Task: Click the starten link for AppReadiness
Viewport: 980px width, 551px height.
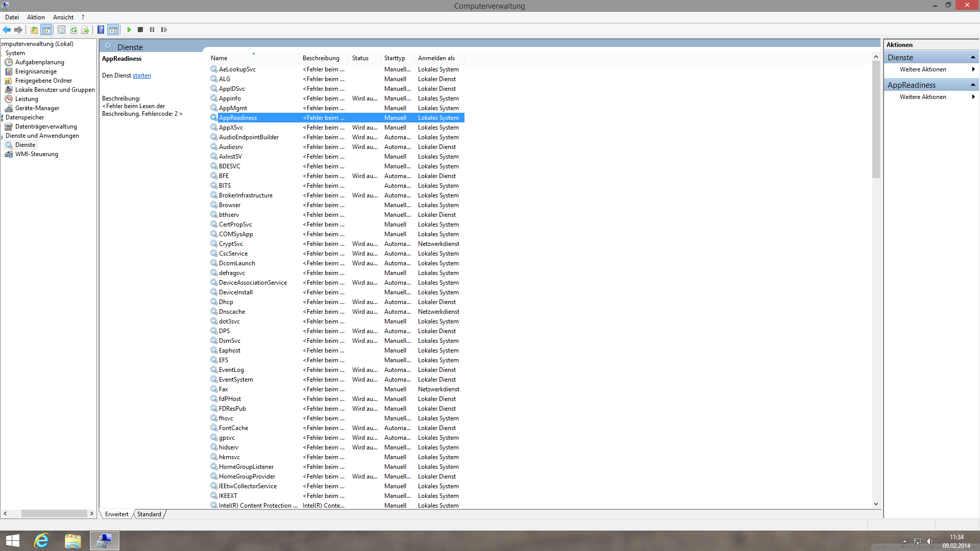Action: pyautogui.click(x=142, y=76)
